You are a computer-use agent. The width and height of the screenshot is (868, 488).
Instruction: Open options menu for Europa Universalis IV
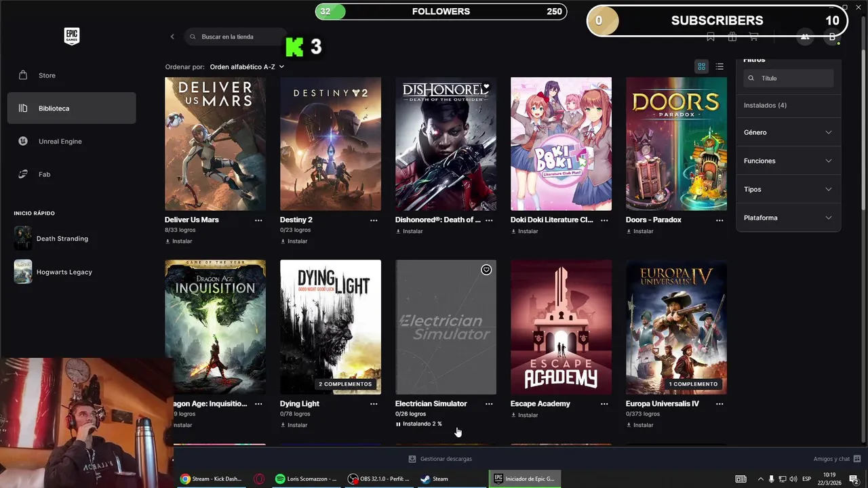(x=719, y=404)
